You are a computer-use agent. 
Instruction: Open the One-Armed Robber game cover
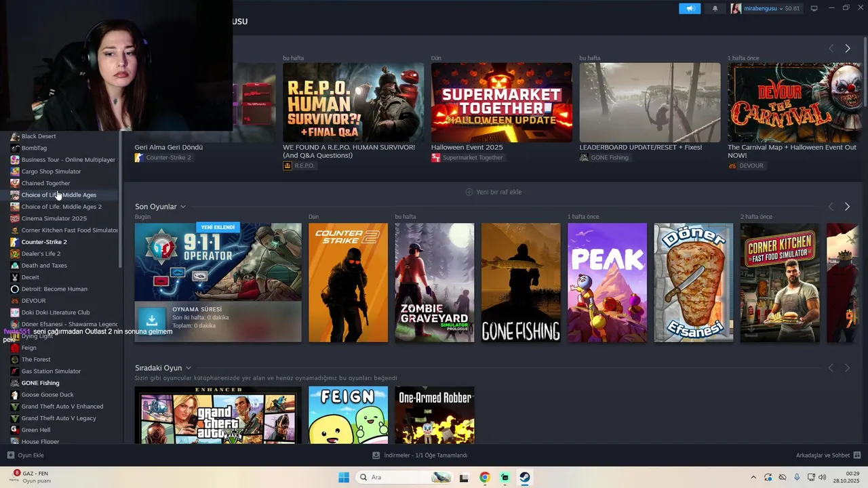tap(435, 415)
